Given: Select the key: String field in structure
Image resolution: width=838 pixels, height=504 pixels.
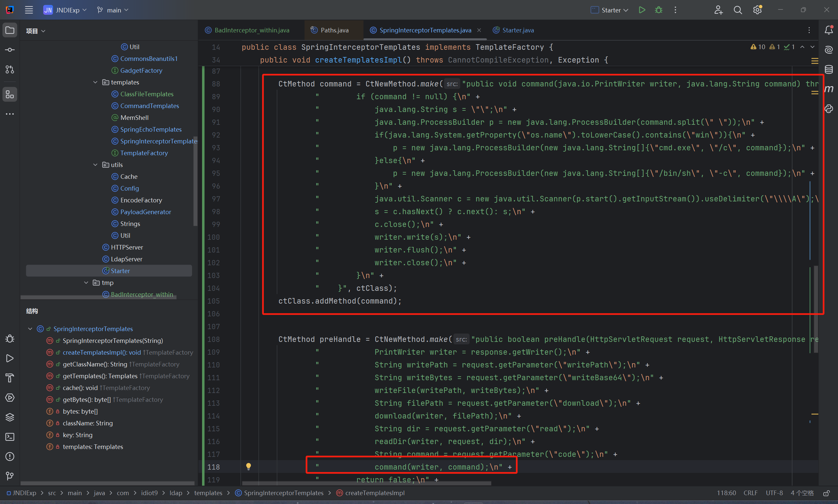Looking at the screenshot, I should 77,435.
